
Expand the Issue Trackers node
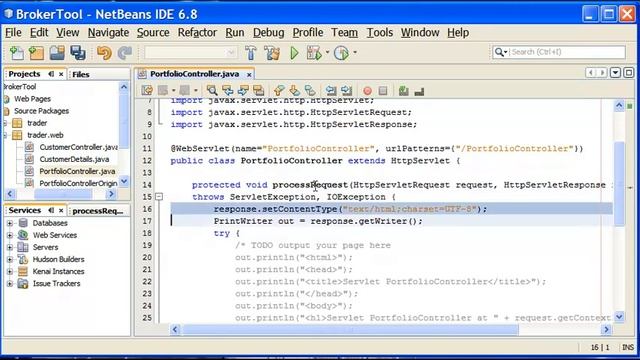coord(10,284)
